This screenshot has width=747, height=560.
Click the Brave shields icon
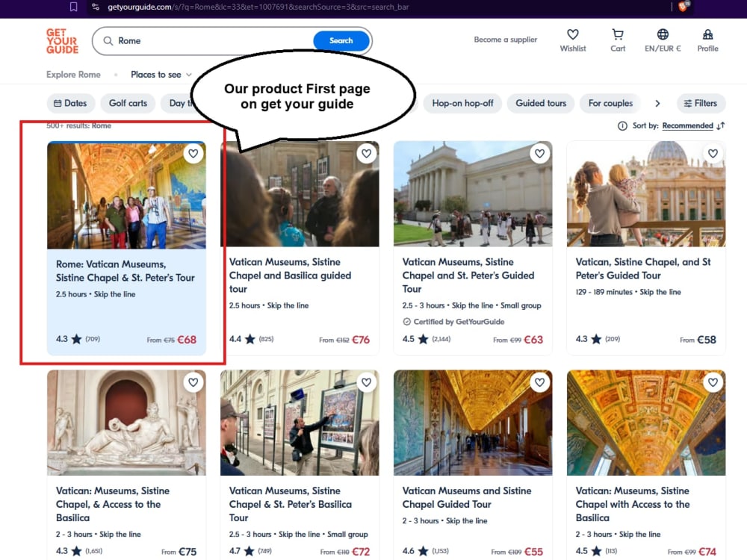click(x=684, y=6)
